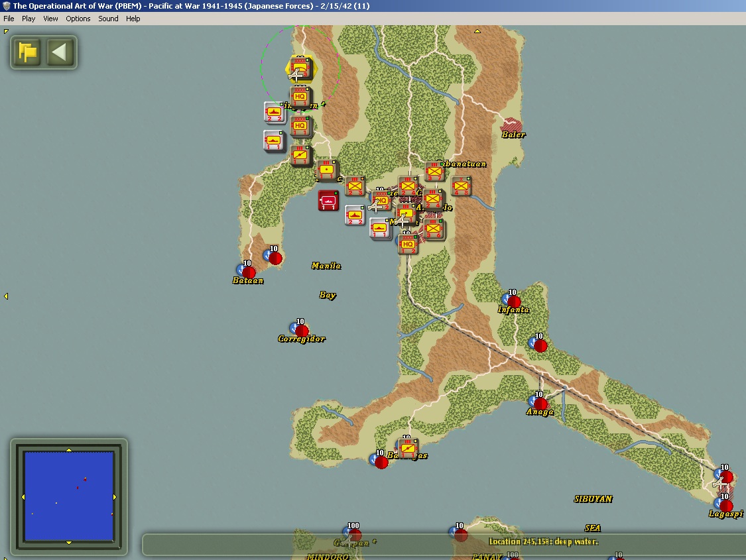Select the red enemy naval unit

point(328,200)
